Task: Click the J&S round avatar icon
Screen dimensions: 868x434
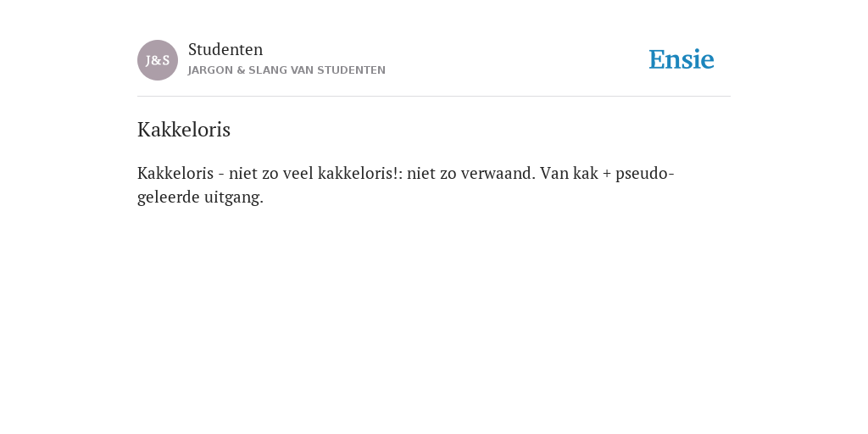Action: pyautogui.click(x=158, y=60)
